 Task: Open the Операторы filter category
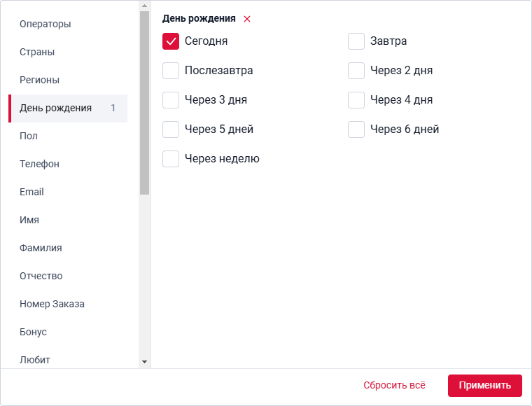click(x=45, y=24)
